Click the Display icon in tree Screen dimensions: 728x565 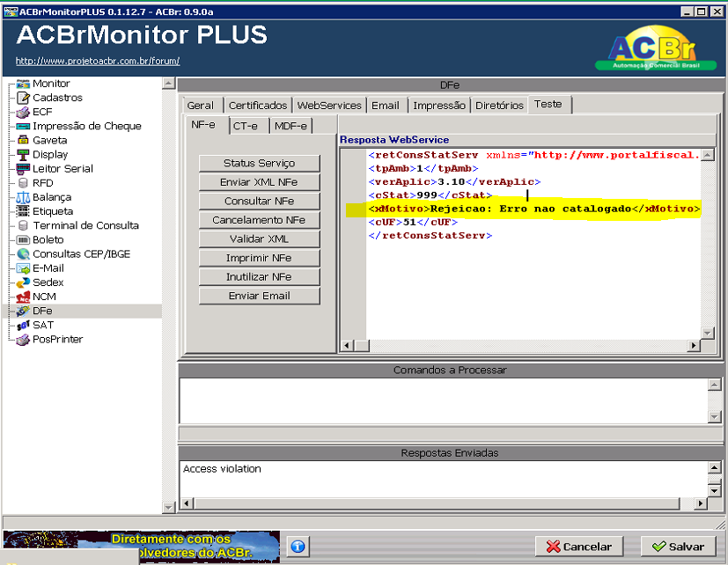23,155
